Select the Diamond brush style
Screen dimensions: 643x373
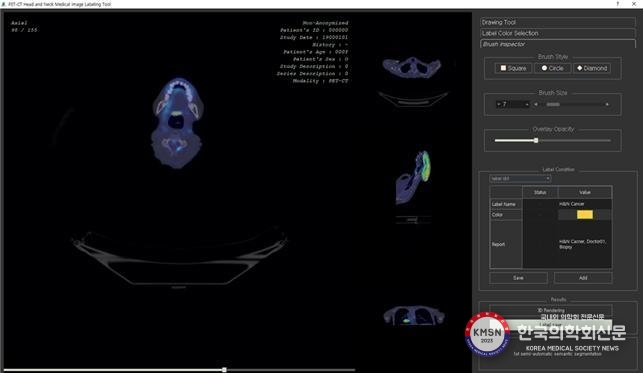592,68
